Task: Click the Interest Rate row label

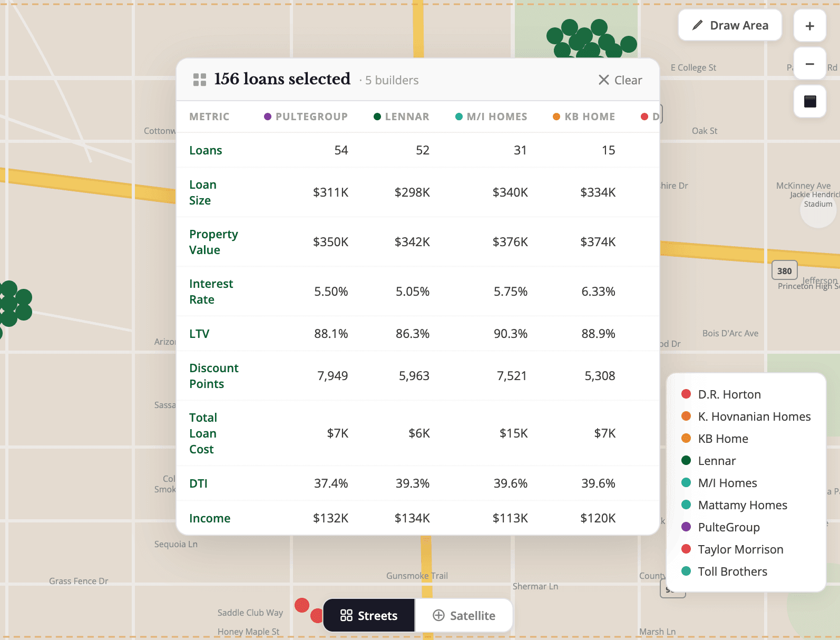Action: click(211, 292)
